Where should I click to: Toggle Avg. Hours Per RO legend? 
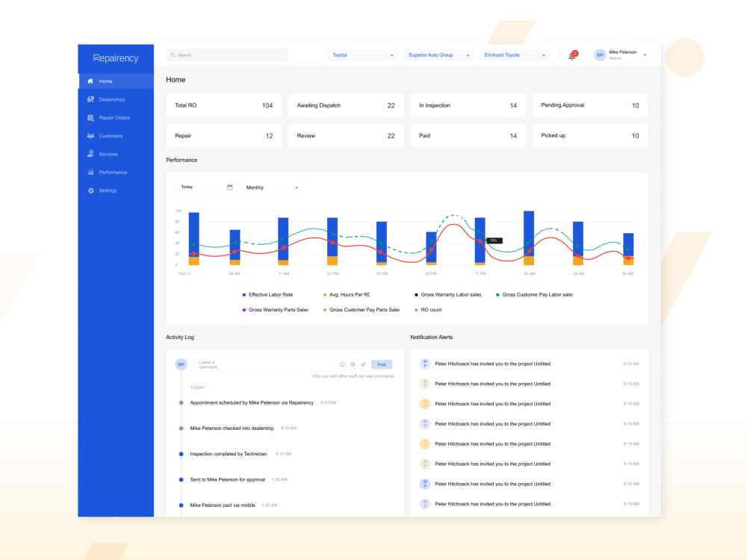click(347, 295)
